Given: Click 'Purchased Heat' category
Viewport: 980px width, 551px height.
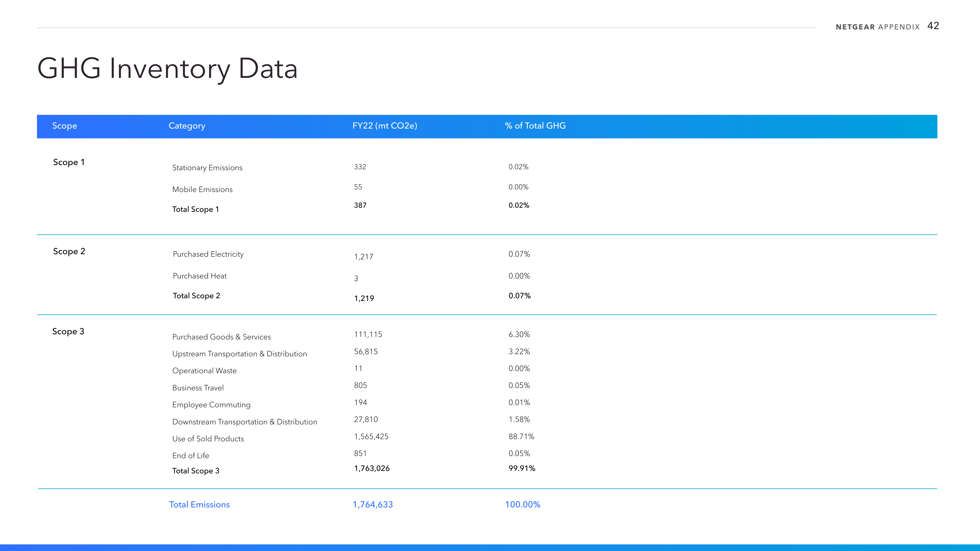Looking at the screenshot, I should point(200,276).
